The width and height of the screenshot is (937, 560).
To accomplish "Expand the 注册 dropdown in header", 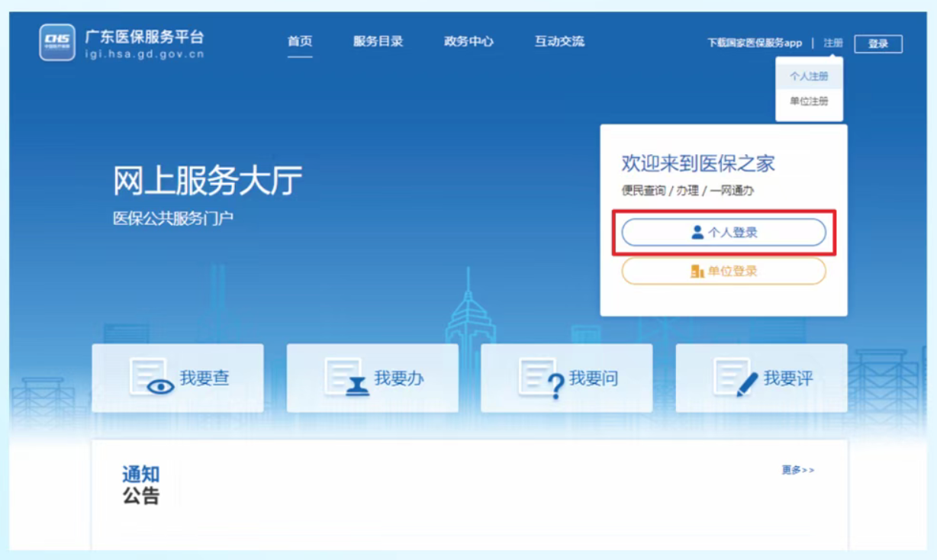I will (833, 43).
